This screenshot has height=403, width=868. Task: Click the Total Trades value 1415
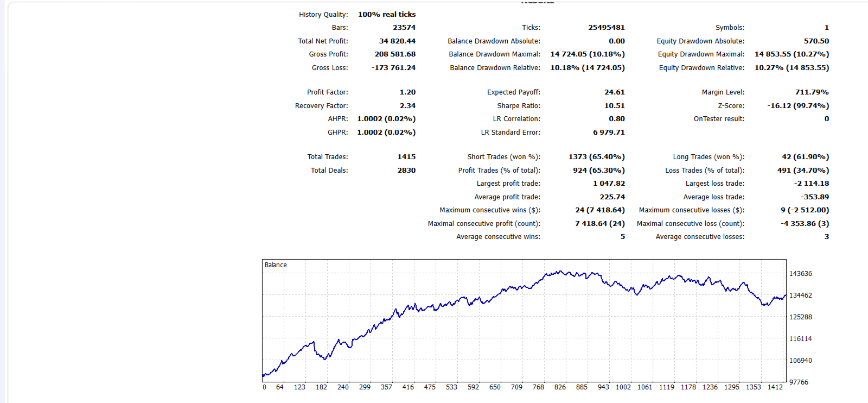pyautogui.click(x=406, y=157)
